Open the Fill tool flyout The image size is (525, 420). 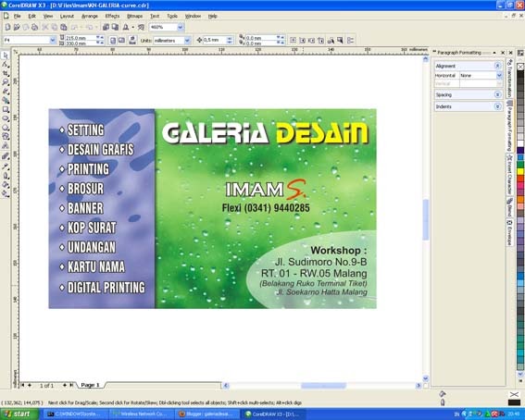pos(6,184)
